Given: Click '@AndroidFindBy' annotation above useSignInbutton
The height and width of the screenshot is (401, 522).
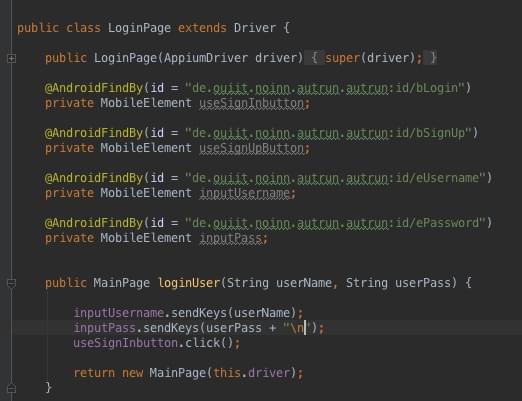Looking at the screenshot, I should (x=94, y=88).
